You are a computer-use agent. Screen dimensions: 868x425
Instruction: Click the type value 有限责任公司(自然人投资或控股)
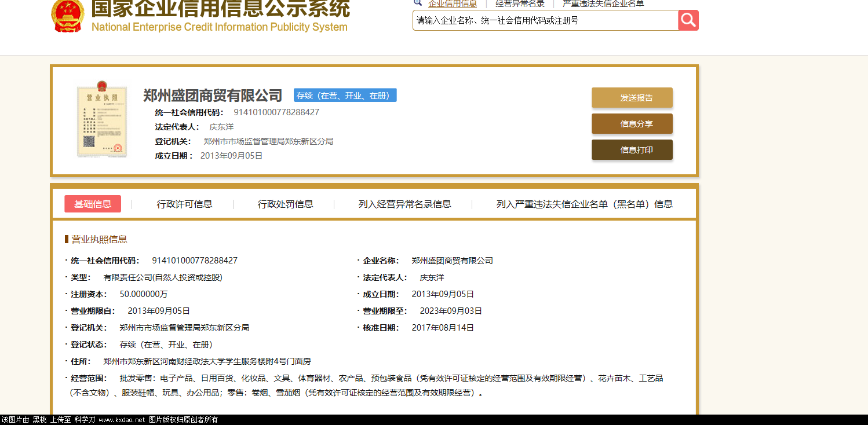pos(163,277)
